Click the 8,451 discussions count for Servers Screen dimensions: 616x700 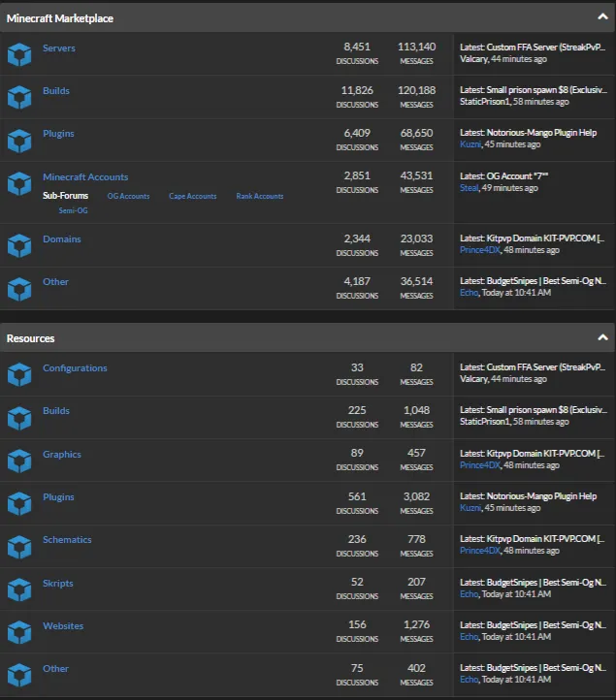[x=357, y=47]
